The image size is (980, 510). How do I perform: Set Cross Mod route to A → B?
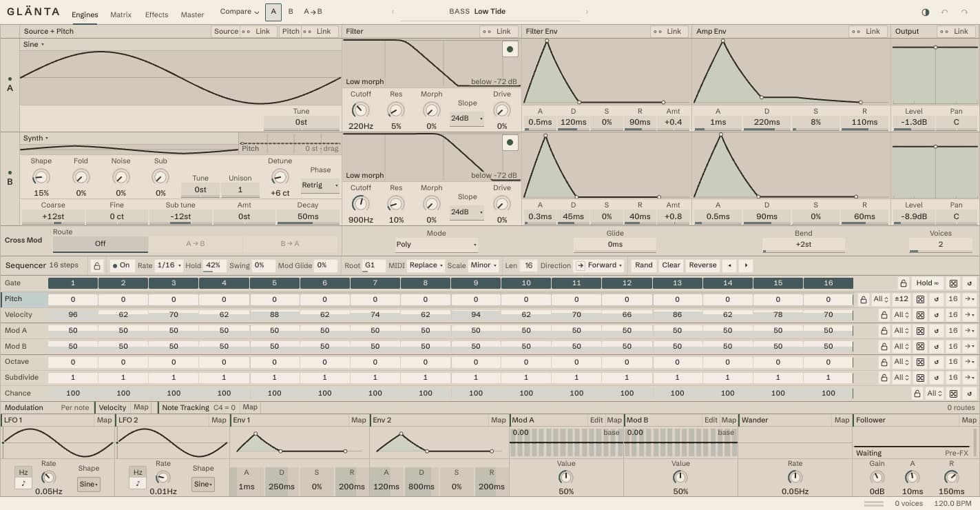click(196, 243)
